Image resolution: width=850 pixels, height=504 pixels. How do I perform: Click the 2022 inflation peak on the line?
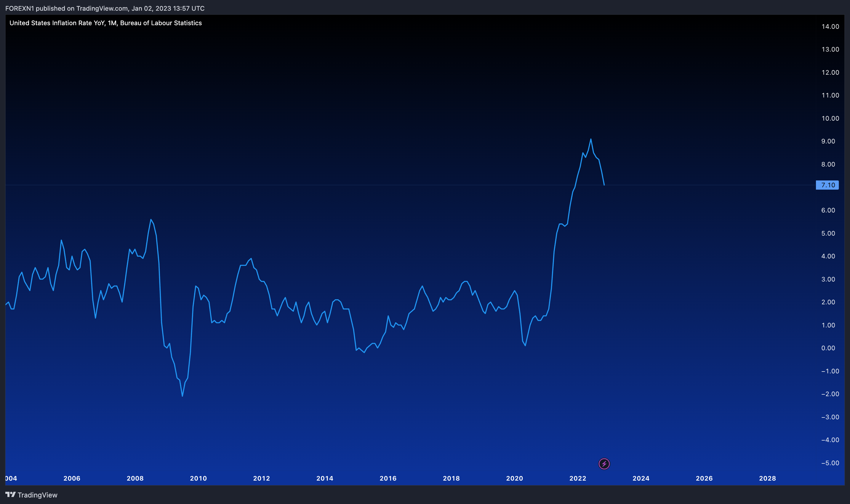coord(591,139)
